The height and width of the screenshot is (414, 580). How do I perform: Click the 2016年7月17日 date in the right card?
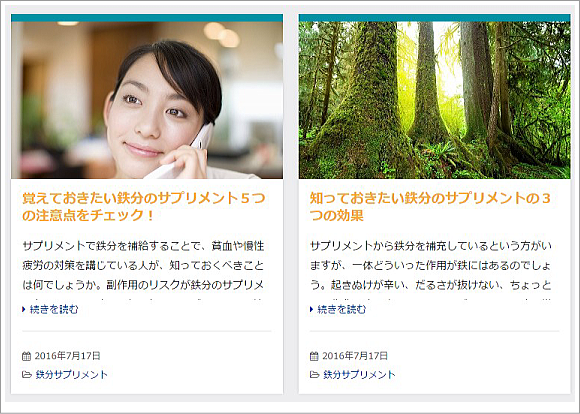(355, 356)
